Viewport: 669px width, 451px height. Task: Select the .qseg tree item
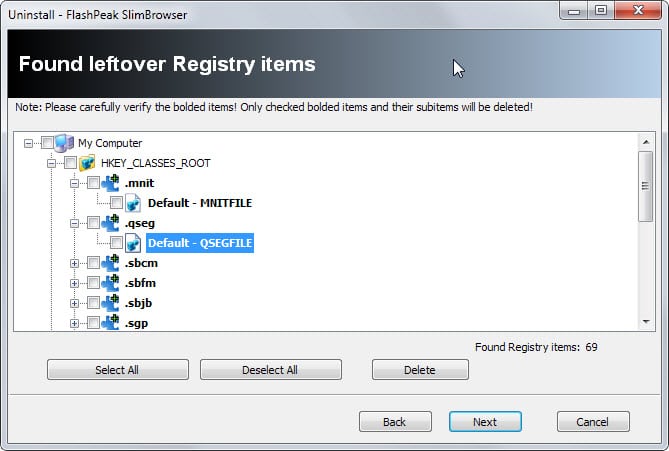[140, 223]
